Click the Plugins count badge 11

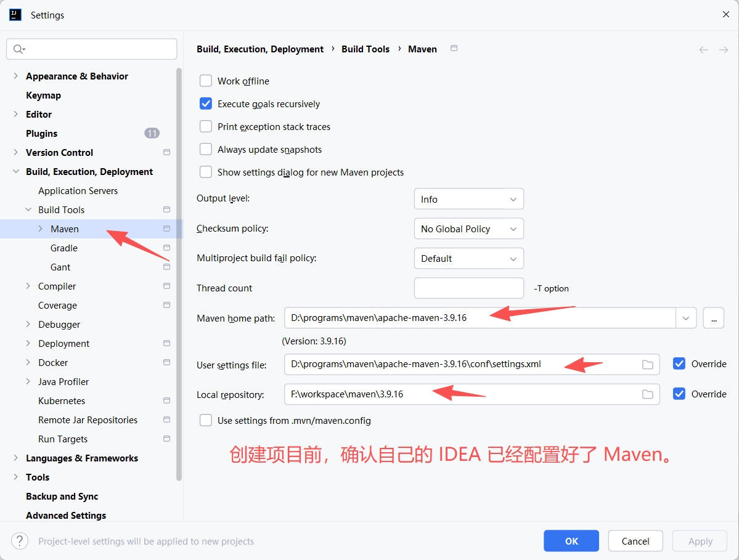152,133
